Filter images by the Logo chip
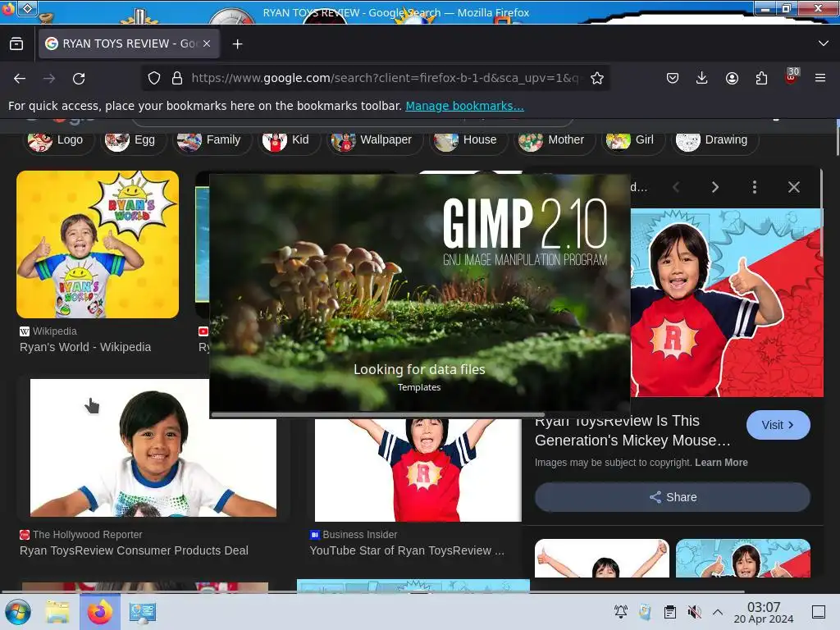The width and height of the screenshot is (840, 630). pos(58,139)
